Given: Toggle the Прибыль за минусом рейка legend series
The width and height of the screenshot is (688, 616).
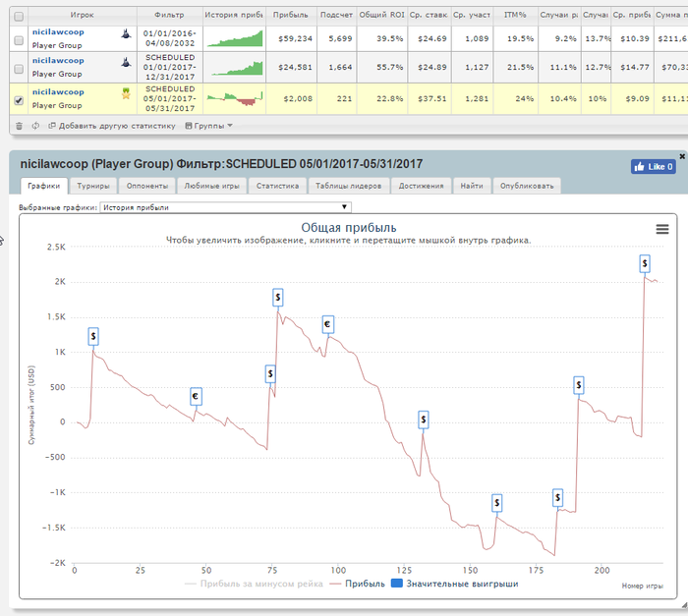Looking at the screenshot, I should (x=254, y=584).
